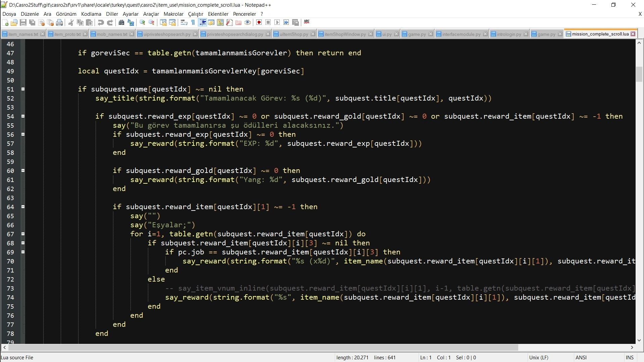This screenshot has width=644, height=362.
Task: Open the Find and Replace icon
Action: [x=131, y=22]
